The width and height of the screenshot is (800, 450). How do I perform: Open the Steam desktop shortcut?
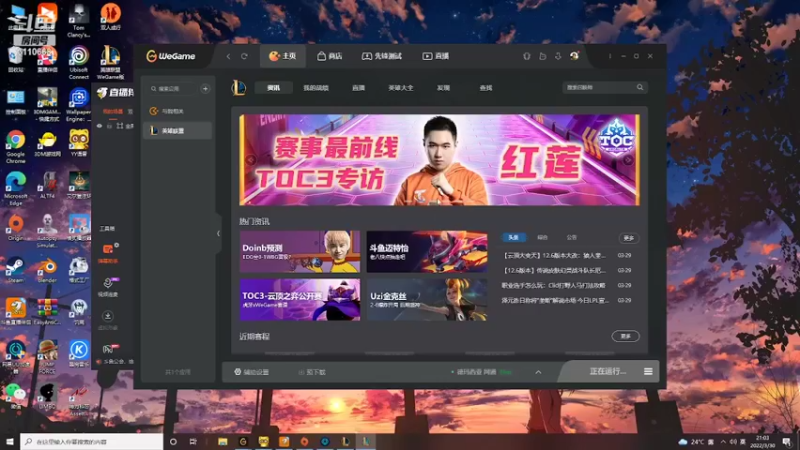point(15,270)
